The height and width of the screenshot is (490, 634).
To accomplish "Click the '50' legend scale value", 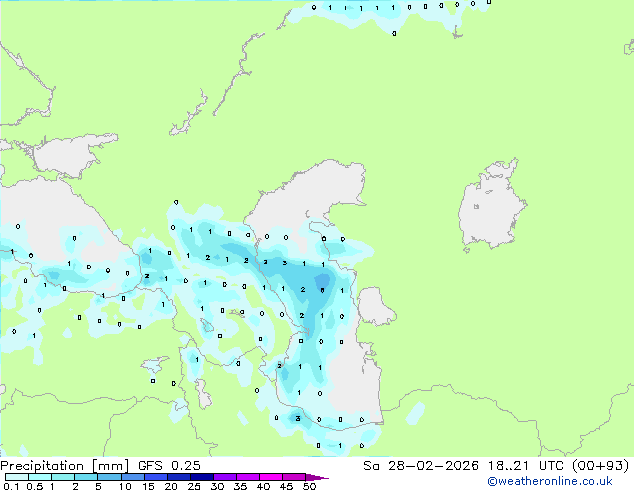I will point(309,486).
